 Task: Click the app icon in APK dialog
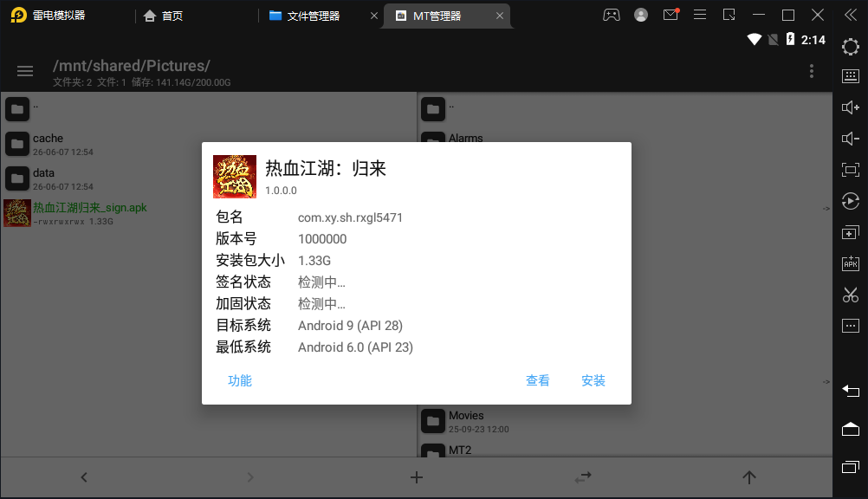(235, 177)
